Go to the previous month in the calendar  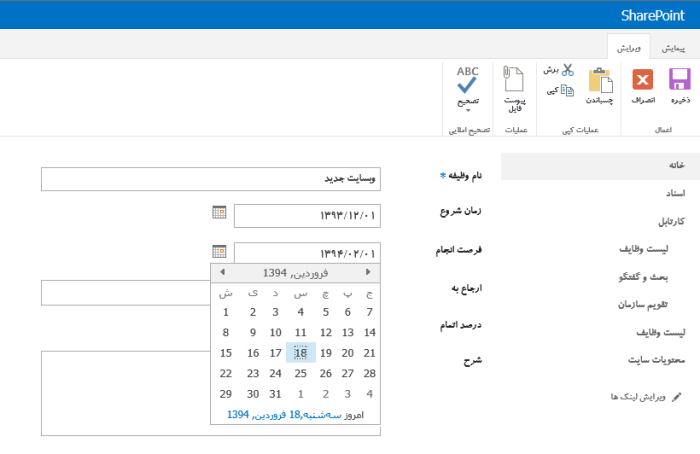pyautogui.click(x=222, y=272)
